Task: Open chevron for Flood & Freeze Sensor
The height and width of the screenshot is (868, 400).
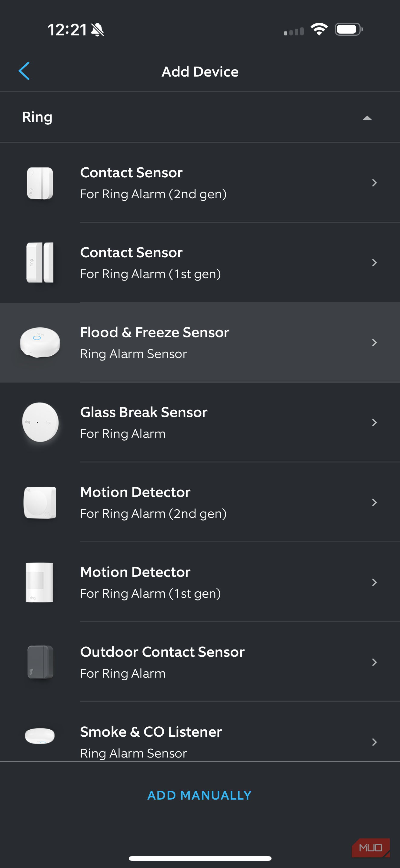Action: [x=374, y=343]
